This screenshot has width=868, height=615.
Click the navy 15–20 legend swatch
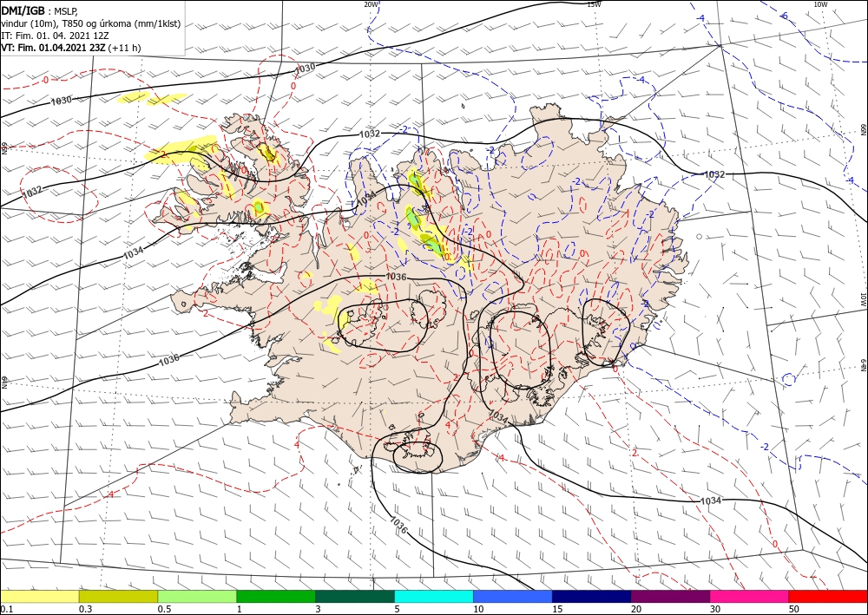(x=592, y=596)
